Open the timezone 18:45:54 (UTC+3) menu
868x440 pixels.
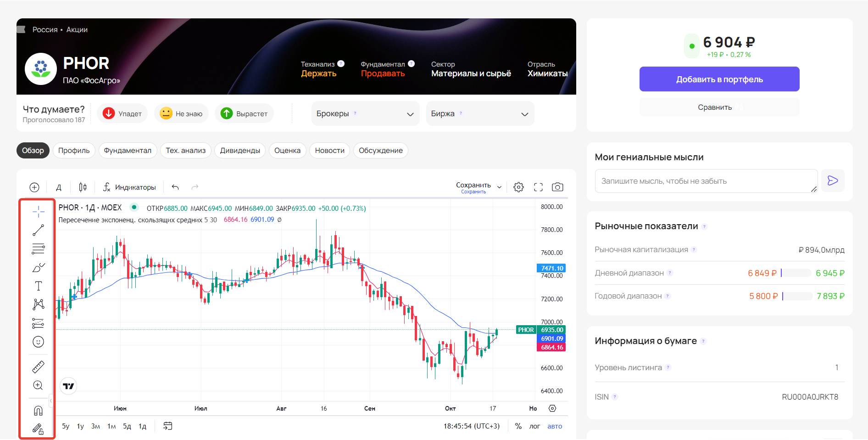[472, 426]
